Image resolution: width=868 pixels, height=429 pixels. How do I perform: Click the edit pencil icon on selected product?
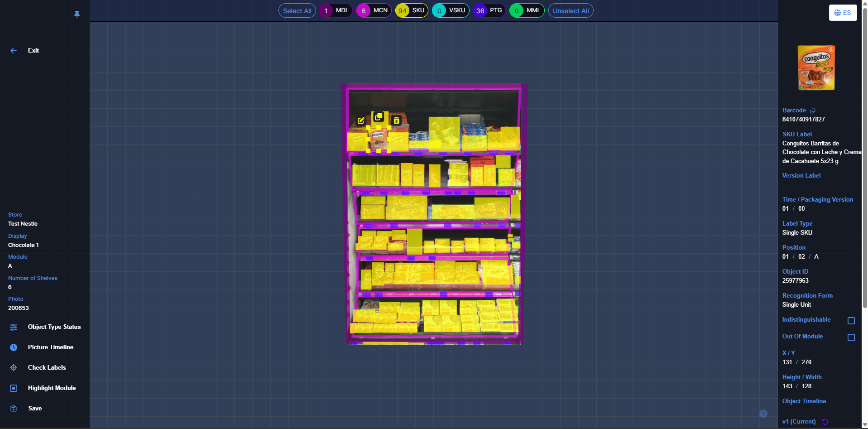point(361,121)
